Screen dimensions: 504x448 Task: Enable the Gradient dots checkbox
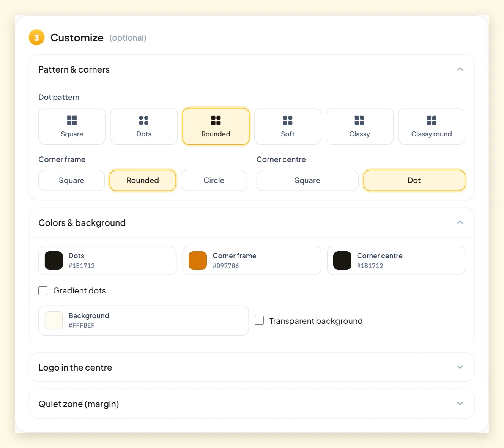click(43, 291)
